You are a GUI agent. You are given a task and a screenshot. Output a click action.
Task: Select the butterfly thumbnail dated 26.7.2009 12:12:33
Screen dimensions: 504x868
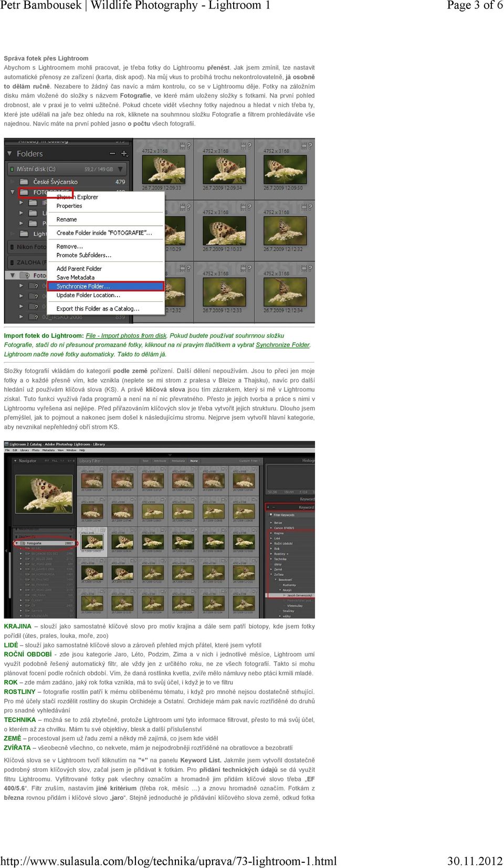(224, 292)
